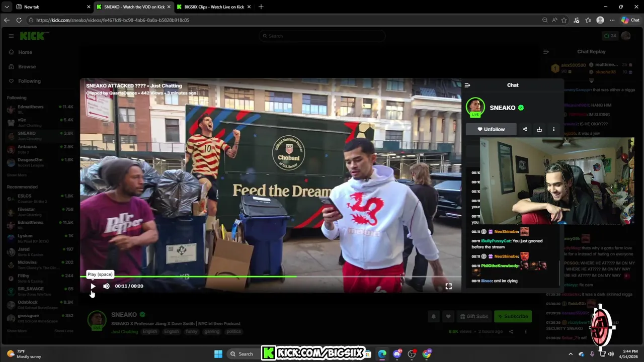Open the Antaurus channel in sidebar
This screenshot has height=362, width=644.
click(40, 149)
